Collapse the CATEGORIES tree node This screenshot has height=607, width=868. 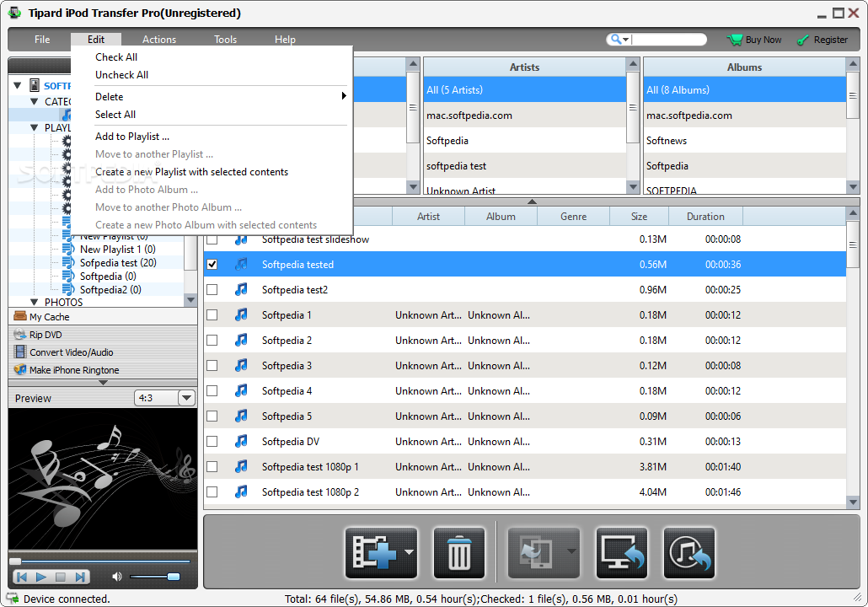(x=35, y=101)
